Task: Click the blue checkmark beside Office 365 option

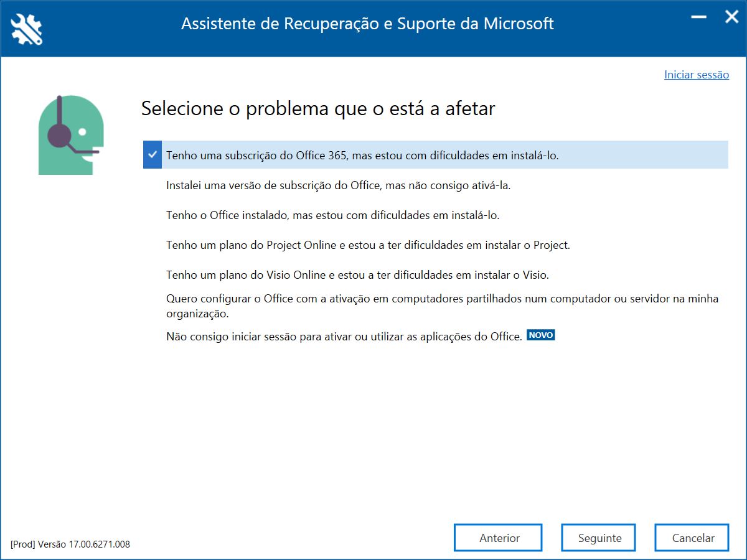Action: point(153,154)
